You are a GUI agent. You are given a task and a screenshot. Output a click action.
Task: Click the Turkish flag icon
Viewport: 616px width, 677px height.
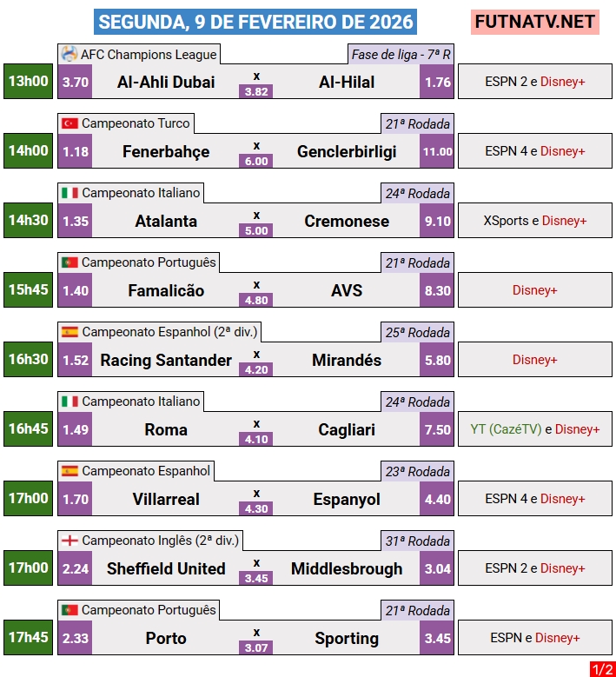pyautogui.click(x=70, y=123)
